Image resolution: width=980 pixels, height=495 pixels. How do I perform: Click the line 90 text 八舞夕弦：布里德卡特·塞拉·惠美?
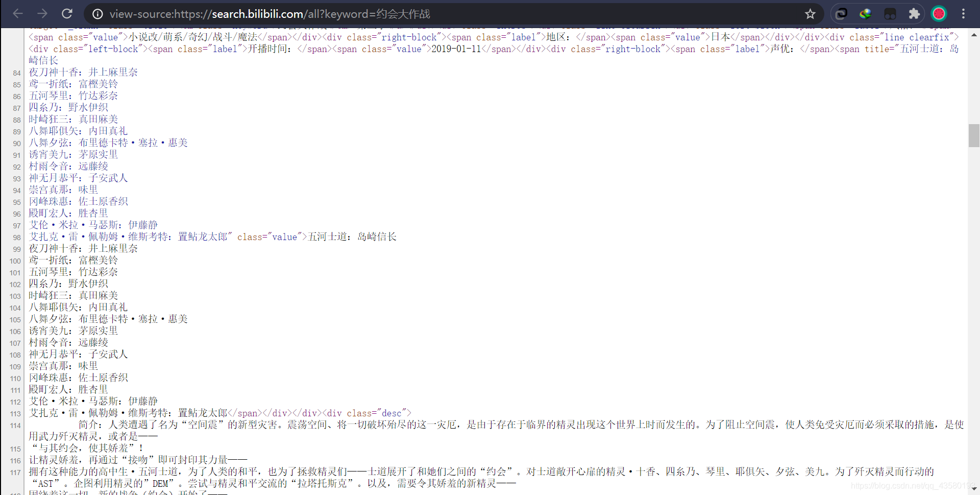coord(108,143)
